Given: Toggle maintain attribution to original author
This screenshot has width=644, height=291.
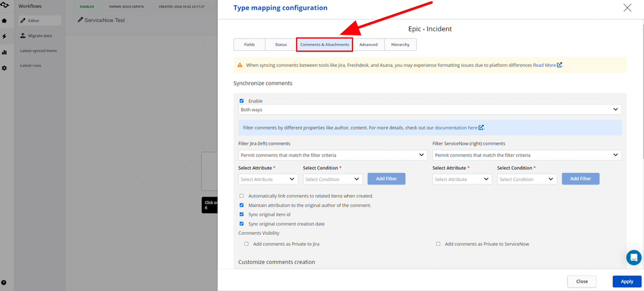Looking at the screenshot, I should [242, 205].
